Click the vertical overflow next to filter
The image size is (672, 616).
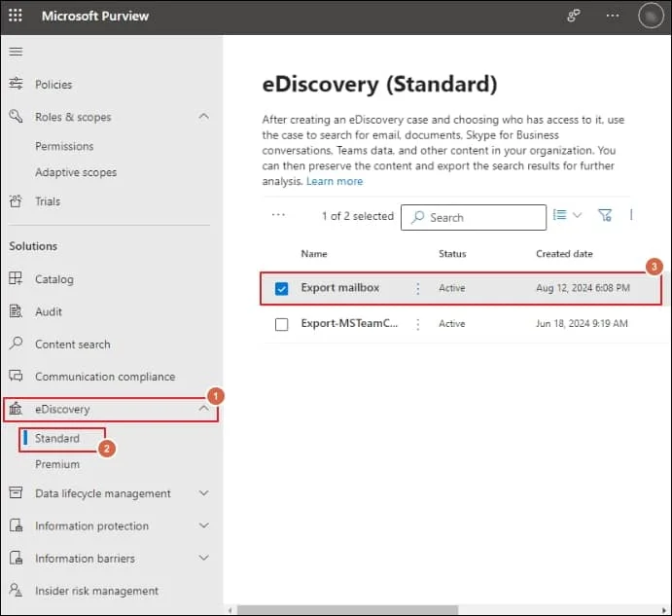pos(631,215)
